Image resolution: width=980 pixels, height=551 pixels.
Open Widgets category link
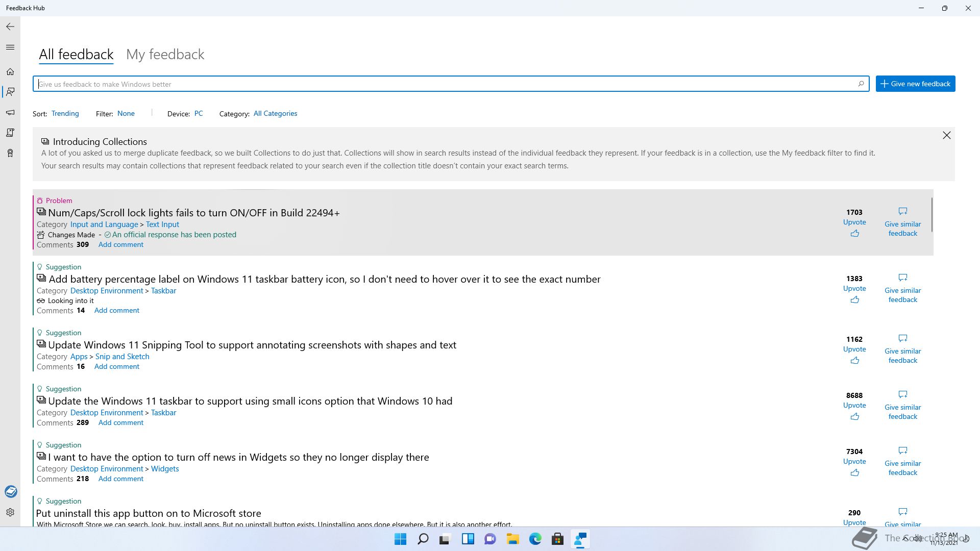(165, 469)
